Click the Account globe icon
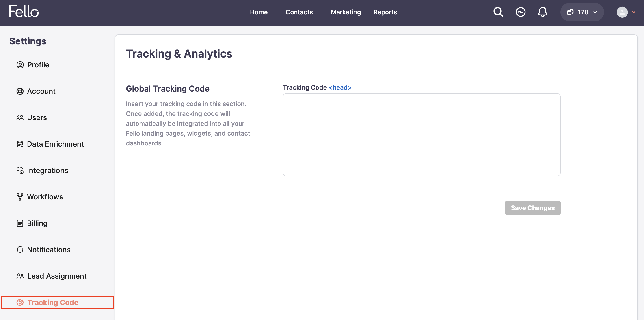644x320 pixels. pyautogui.click(x=20, y=91)
